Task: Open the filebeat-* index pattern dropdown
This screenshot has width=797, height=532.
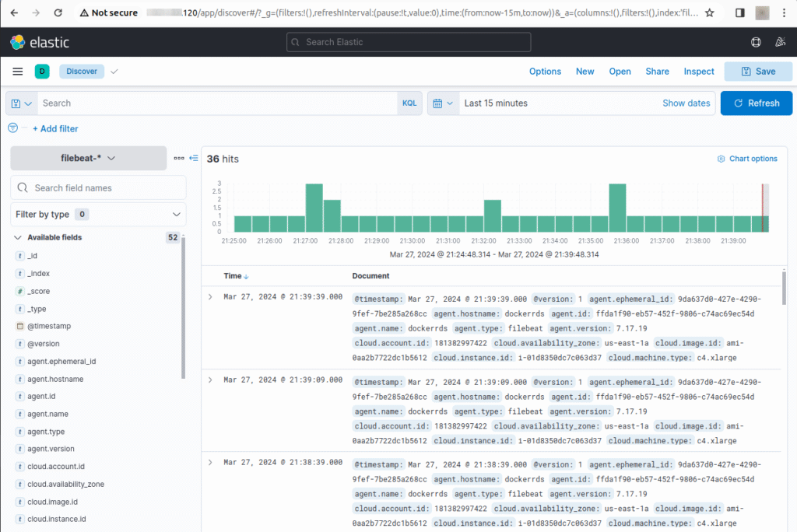Action: [x=89, y=159]
